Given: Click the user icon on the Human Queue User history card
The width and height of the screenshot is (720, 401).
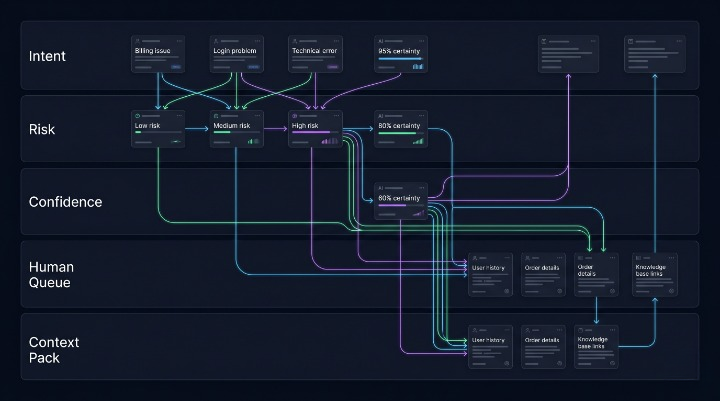Looking at the screenshot, I should point(475,258).
